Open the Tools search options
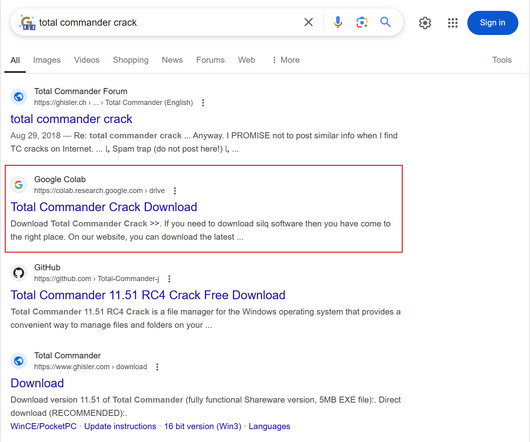This screenshot has height=442, width=530. pos(502,60)
